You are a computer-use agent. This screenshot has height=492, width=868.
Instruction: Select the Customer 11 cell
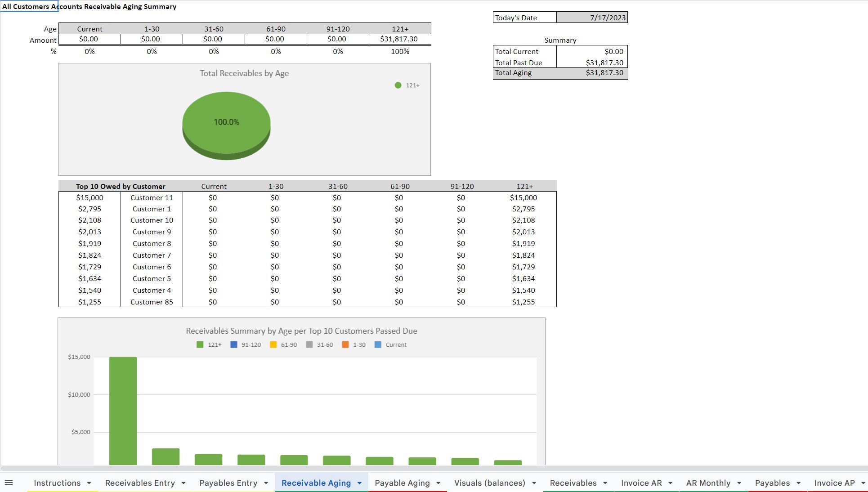coord(152,197)
